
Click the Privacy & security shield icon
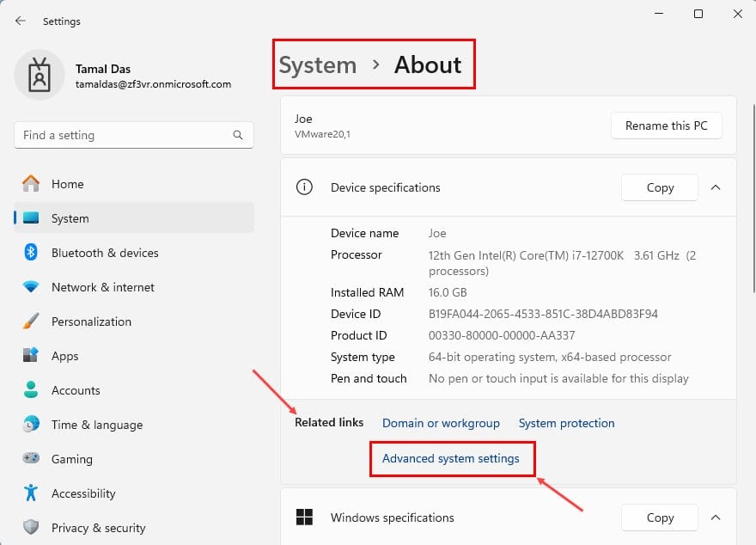click(31, 527)
